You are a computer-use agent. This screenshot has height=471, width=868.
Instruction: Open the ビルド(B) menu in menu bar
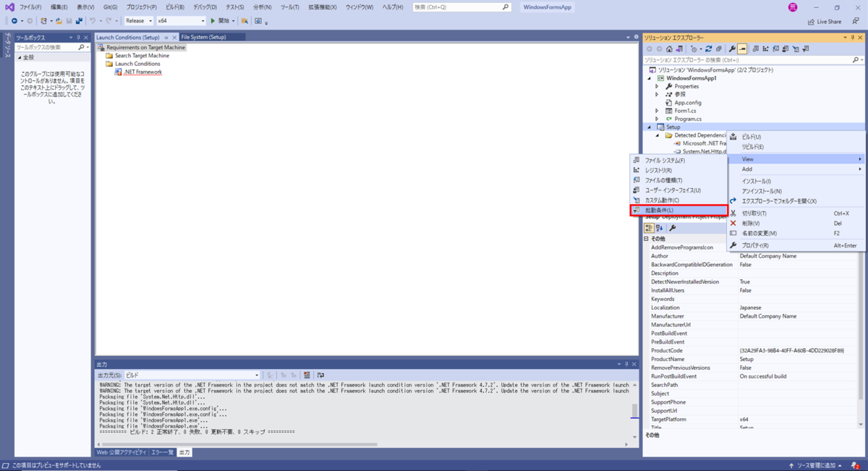[x=175, y=7]
